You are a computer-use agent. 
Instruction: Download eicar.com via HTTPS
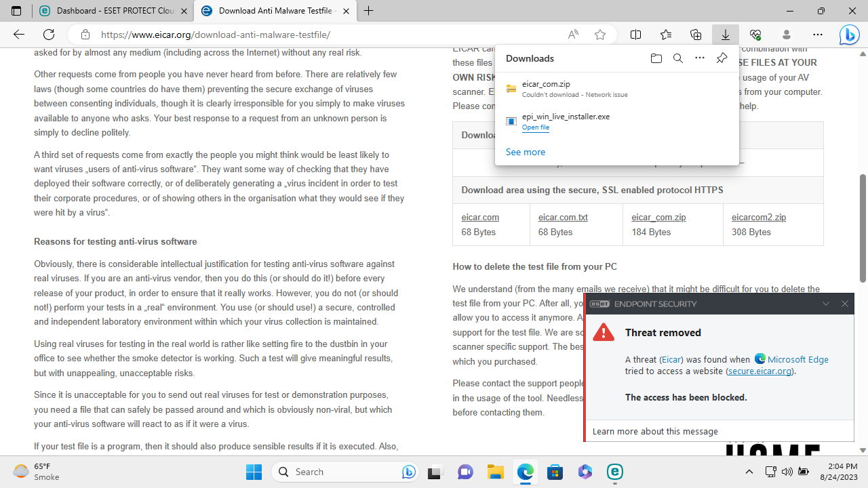coord(480,218)
